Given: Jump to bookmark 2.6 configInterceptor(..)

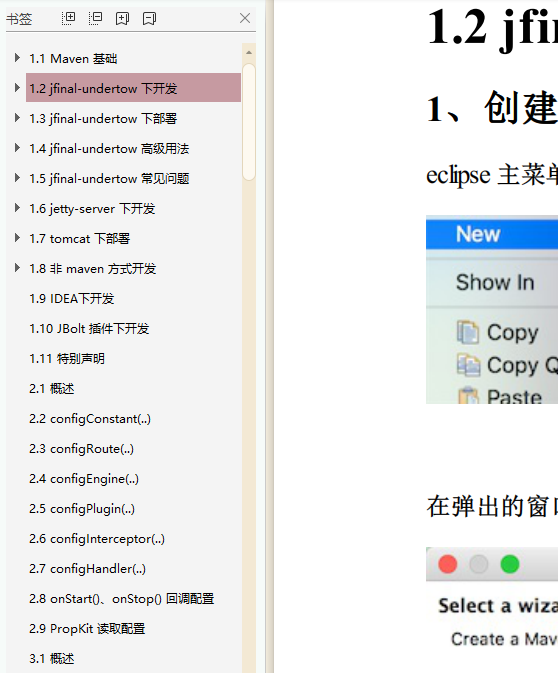Looking at the screenshot, I should (97, 539).
